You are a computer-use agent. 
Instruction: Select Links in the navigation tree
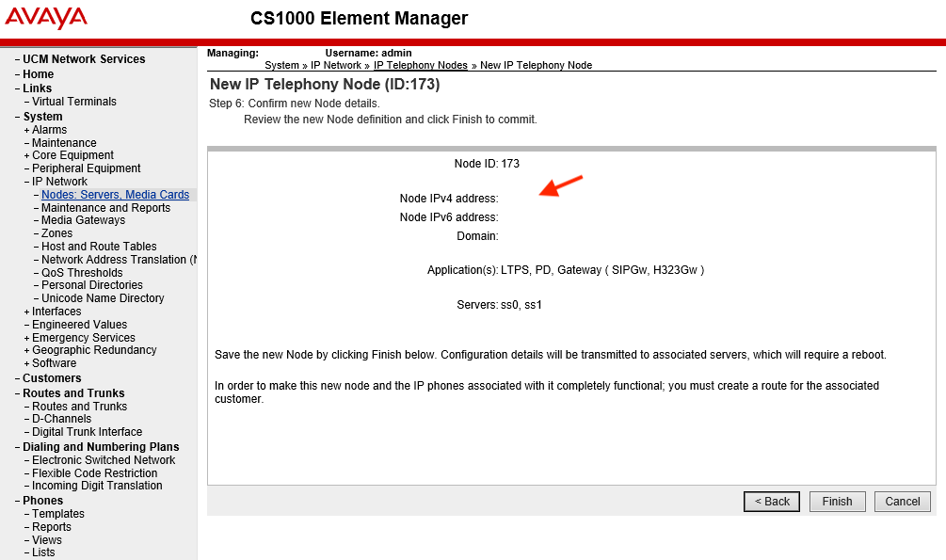37,88
